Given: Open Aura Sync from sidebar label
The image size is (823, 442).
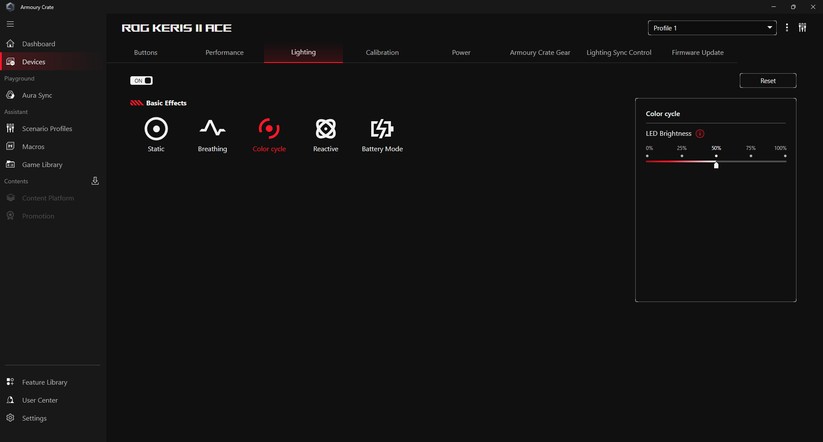Looking at the screenshot, I should point(37,96).
